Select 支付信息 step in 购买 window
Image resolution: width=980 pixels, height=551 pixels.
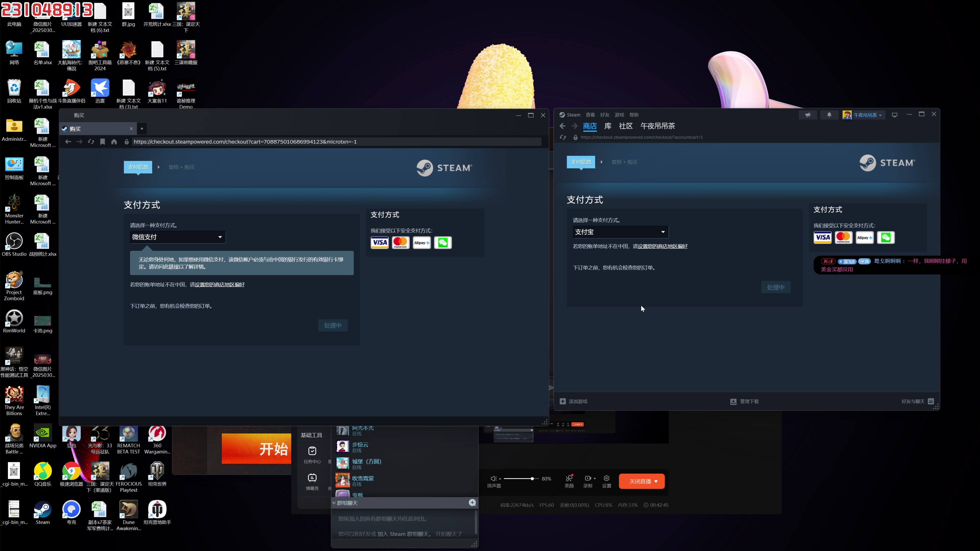(x=138, y=167)
